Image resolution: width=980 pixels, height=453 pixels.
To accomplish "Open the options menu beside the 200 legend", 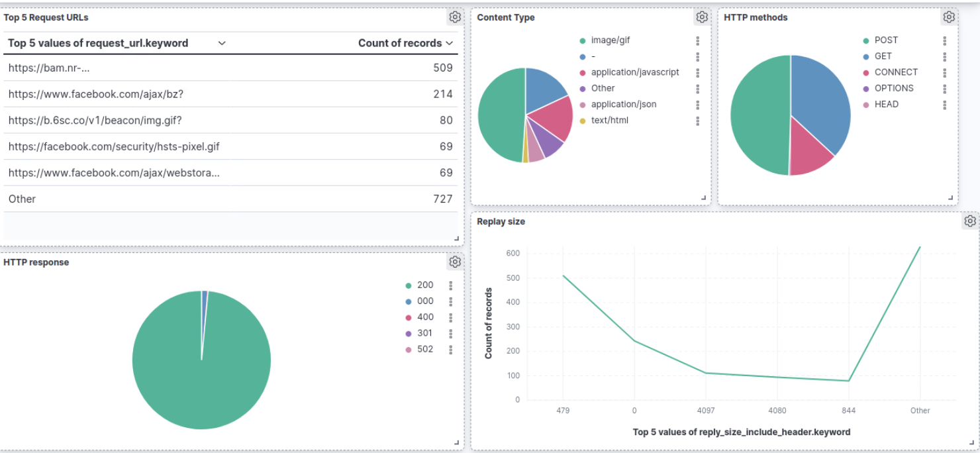I will tap(452, 285).
